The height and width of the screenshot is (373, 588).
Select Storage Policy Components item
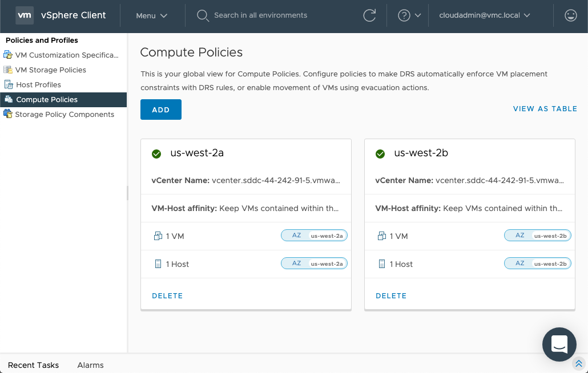click(x=64, y=115)
